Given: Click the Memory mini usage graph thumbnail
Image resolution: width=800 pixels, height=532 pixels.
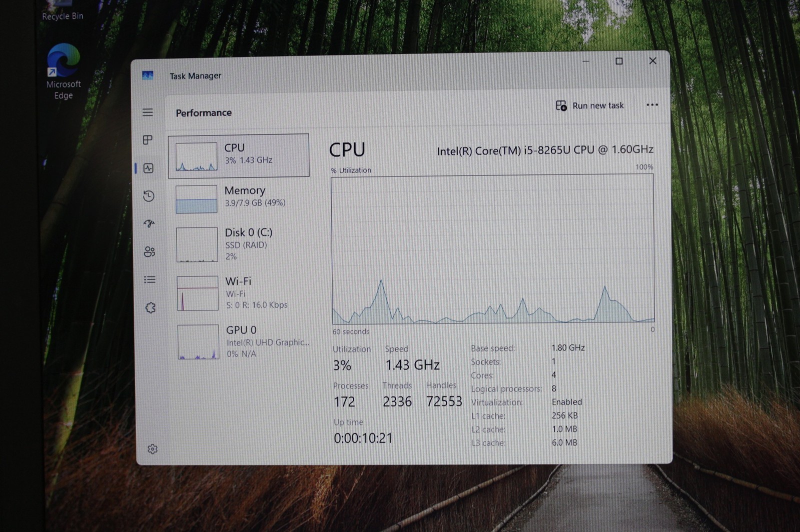Looking at the screenshot, I should click(x=196, y=199).
